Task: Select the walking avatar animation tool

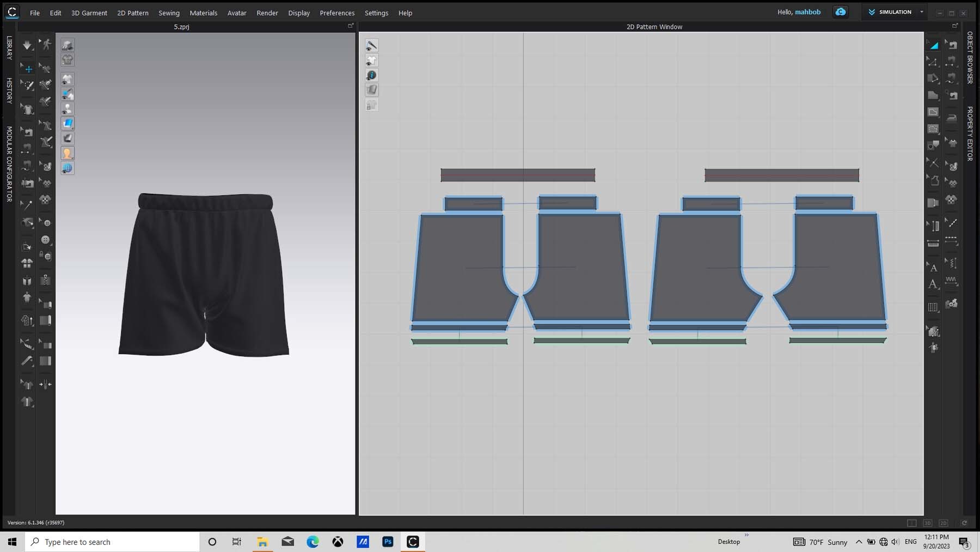Action: tap(46, 45)
